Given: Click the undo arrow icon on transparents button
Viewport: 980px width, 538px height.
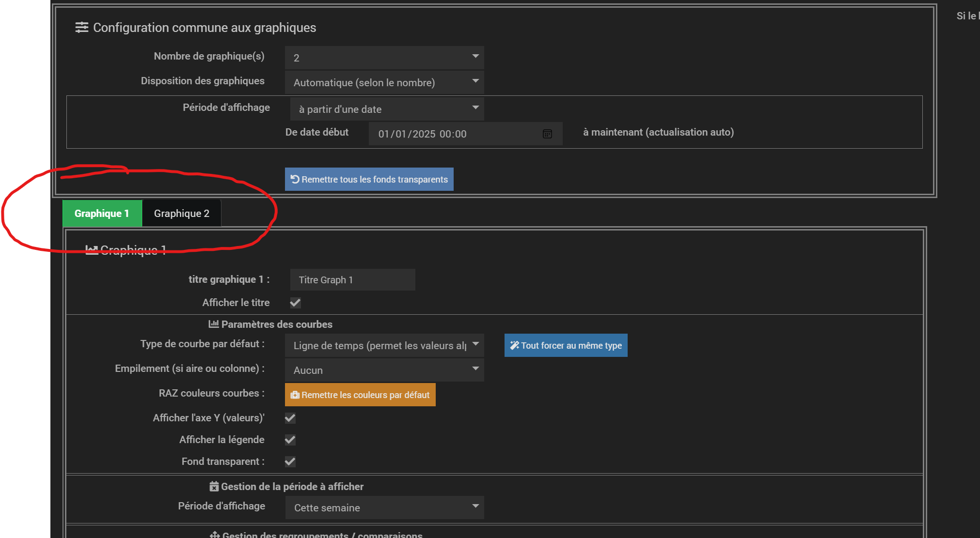Looking at the screenshot, I should [x=295, y=179].
